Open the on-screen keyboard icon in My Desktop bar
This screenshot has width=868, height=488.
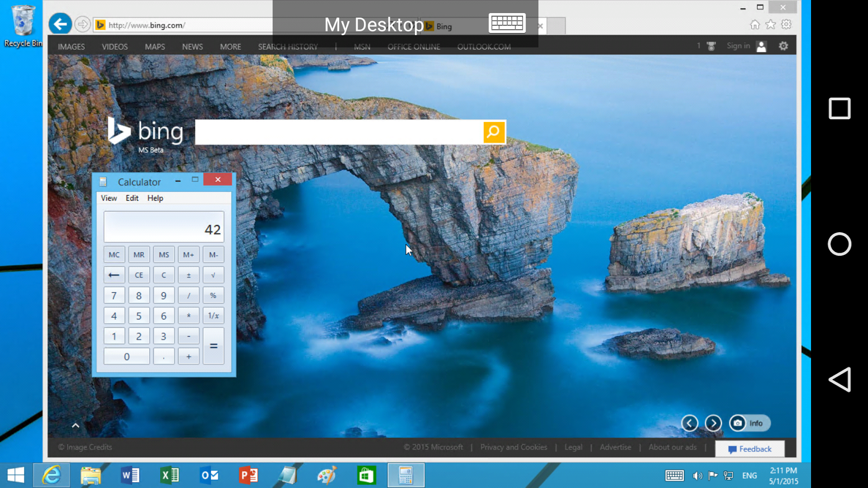coord(507,23)
